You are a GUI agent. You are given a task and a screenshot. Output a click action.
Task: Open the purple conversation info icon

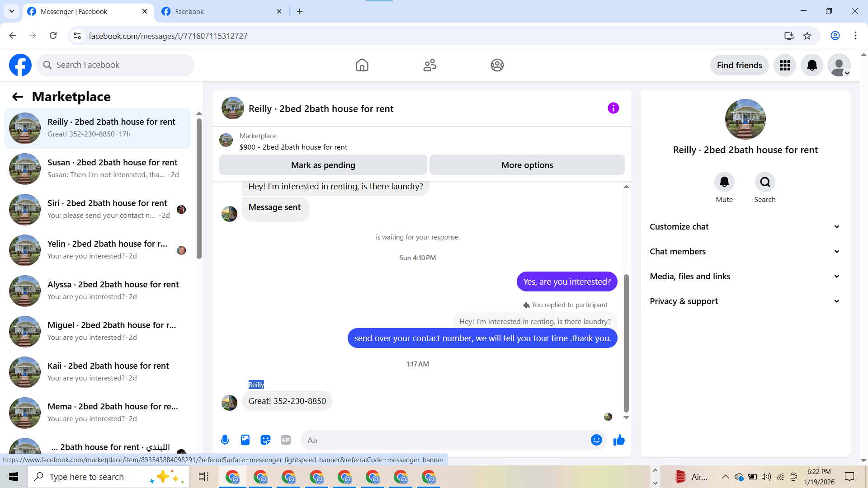pos(613,108)
